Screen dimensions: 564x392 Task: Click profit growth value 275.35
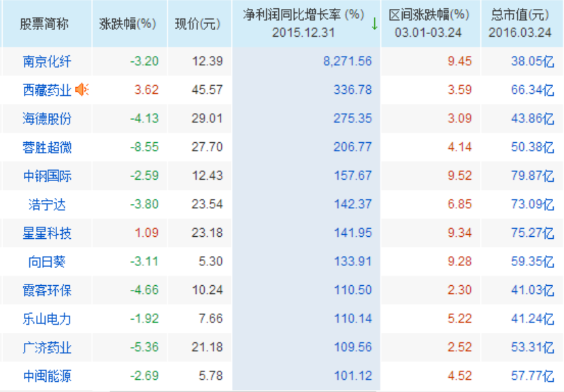(x=353, y=118)
